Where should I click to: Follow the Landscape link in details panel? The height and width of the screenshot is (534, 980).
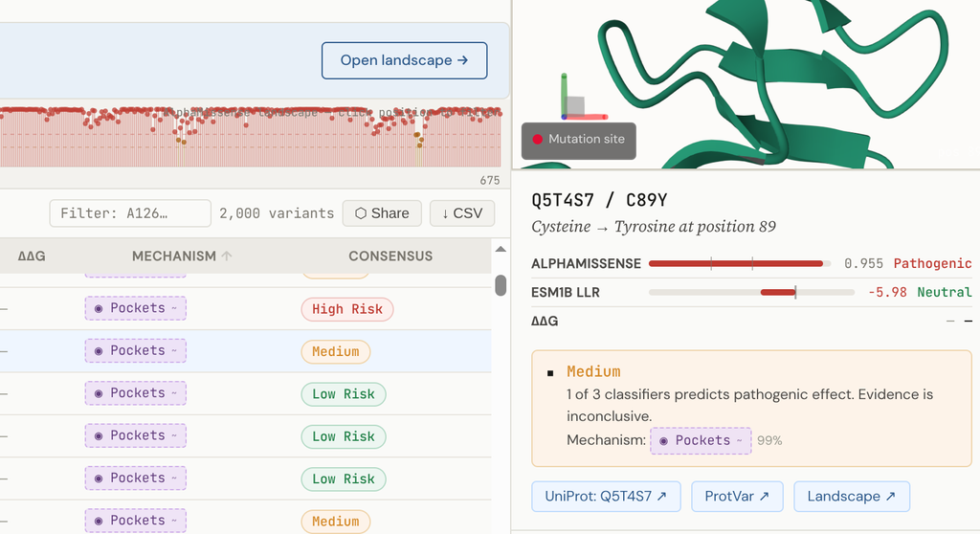(x=851, y=497)
